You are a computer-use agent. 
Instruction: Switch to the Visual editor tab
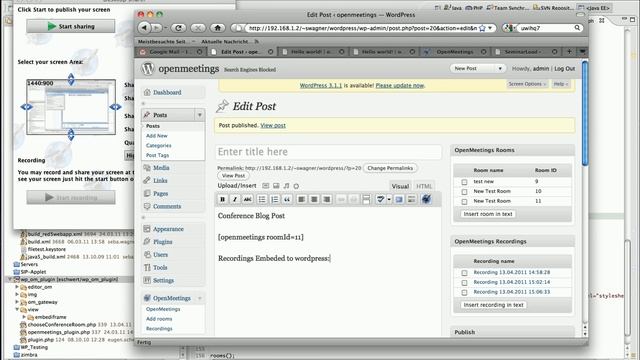point(400,186)
